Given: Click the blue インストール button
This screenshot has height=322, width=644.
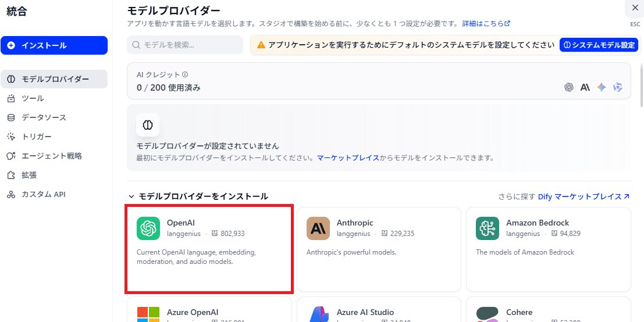Looking at the screenshot, I should (54, 45).
